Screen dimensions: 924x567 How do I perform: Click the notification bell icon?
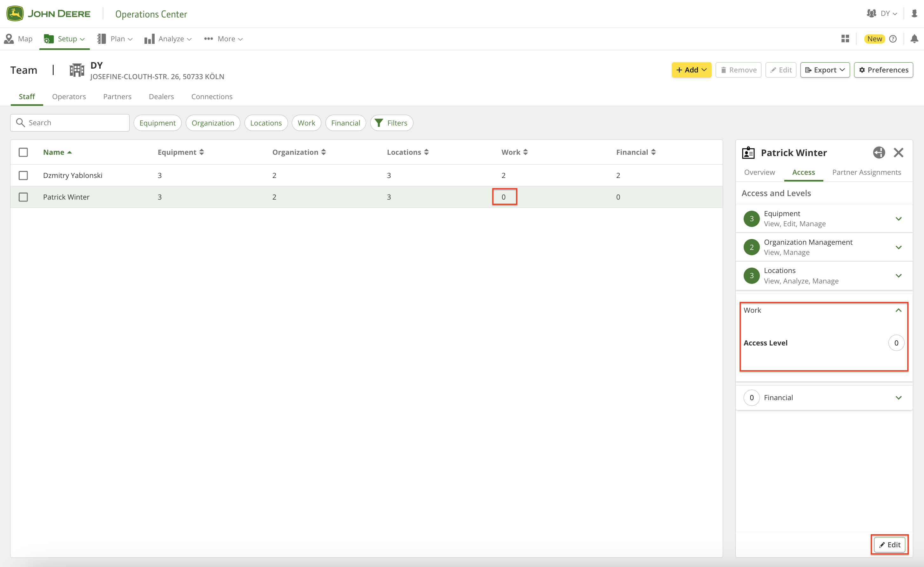tap(914, 39)
